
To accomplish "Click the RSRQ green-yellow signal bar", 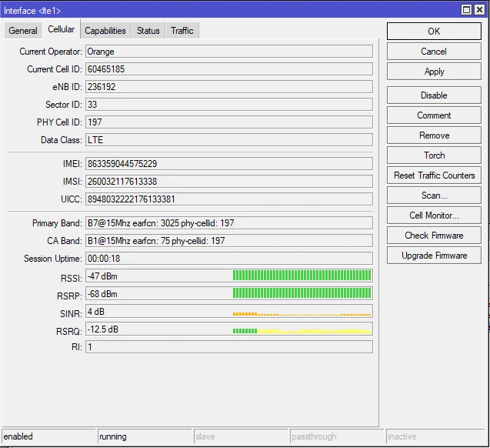I will click(x=302, y=331).
